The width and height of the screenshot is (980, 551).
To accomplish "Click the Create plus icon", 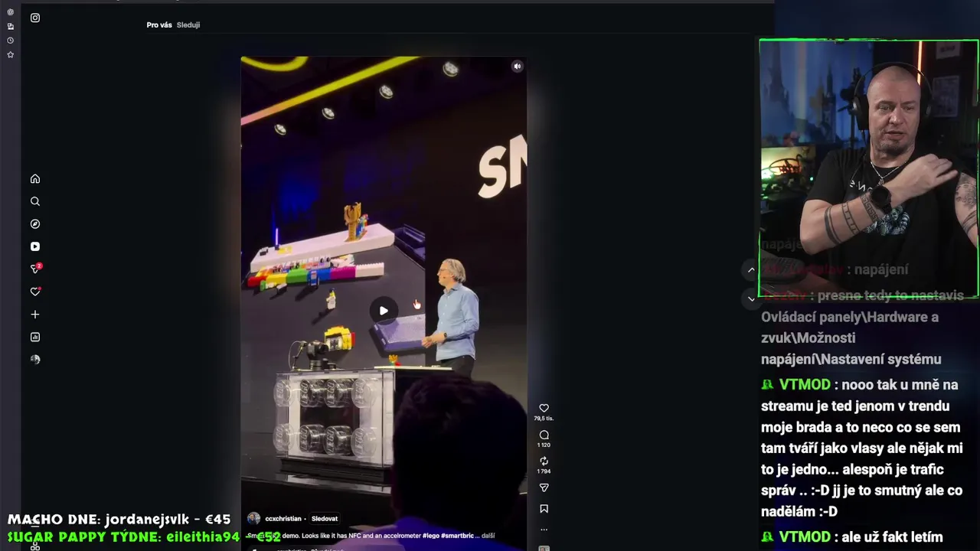I will pyautogui.click(x=35, y=315).
